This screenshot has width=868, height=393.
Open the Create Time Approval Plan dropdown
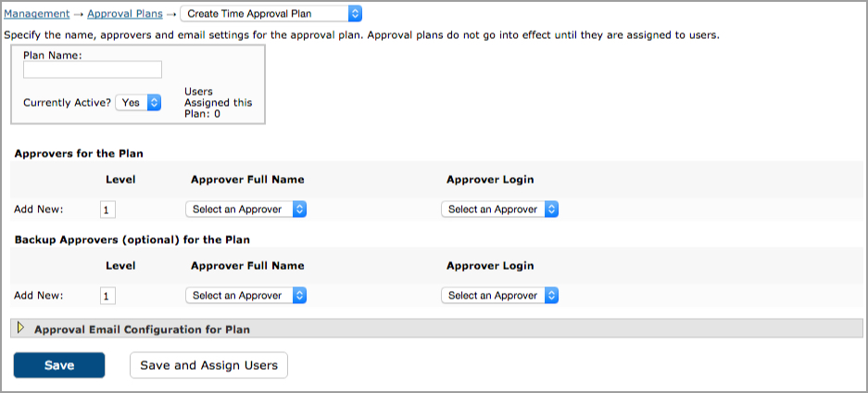tap(270, 14)
